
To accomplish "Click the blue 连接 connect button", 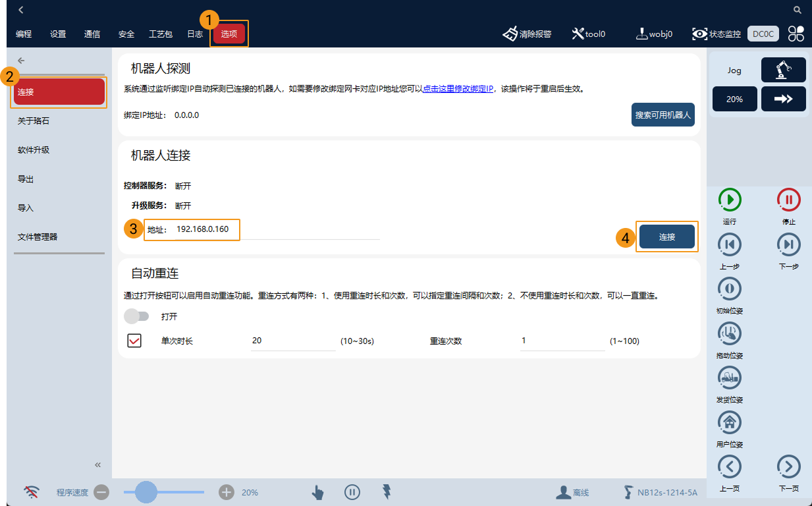I will (667, 237).
